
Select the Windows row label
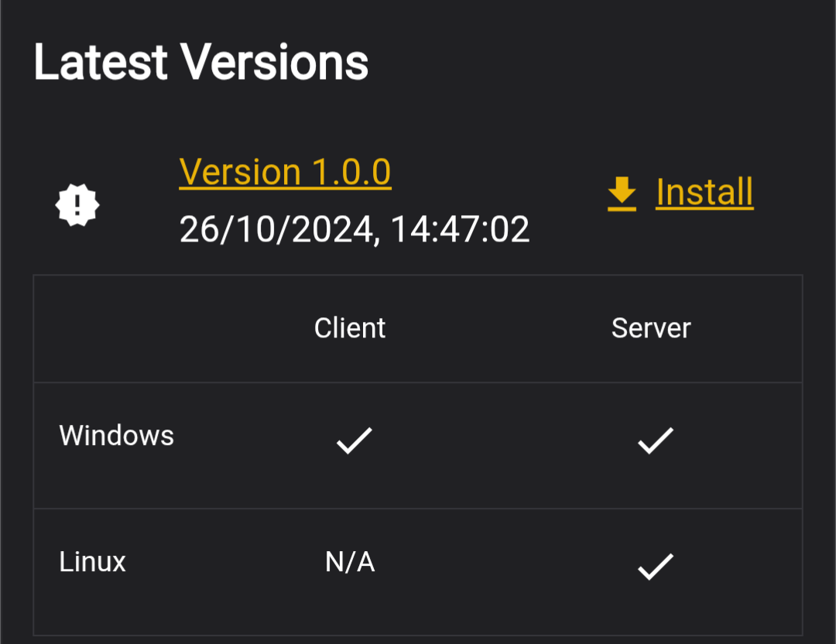(x=117, y=436)
